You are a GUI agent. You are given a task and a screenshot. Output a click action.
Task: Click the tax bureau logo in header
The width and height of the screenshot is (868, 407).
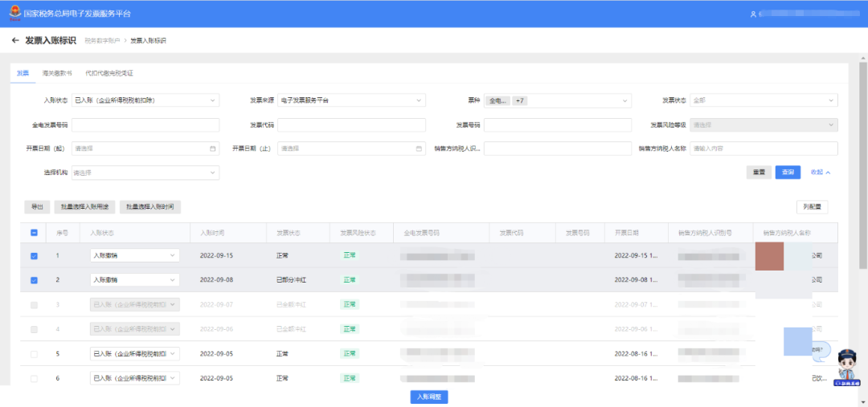14,14
